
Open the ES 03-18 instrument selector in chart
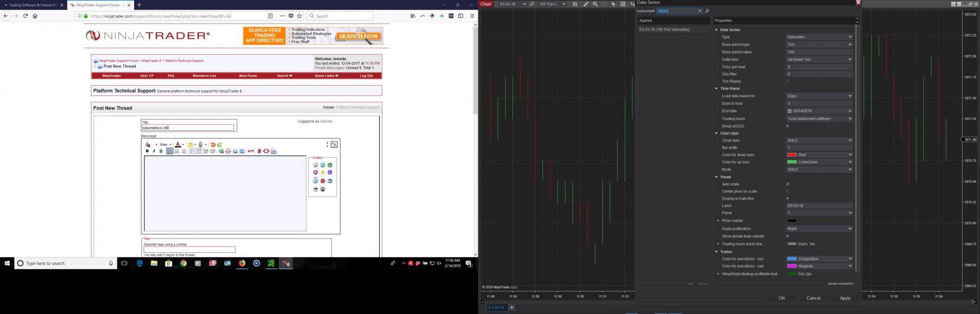(512, 4)
